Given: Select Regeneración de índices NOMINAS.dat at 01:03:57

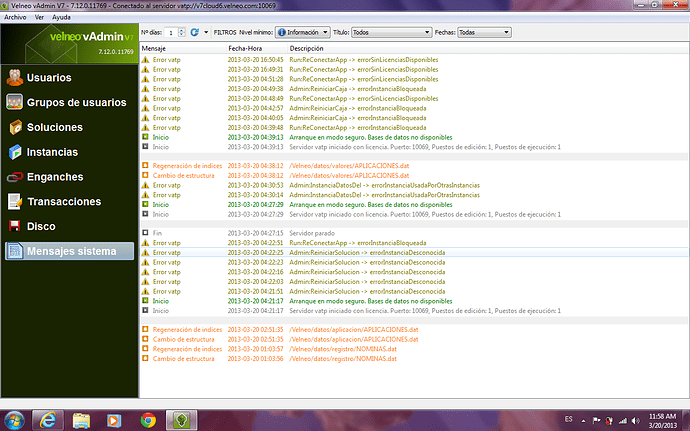Looking at the screenshot, I should [x=414, y=349].
